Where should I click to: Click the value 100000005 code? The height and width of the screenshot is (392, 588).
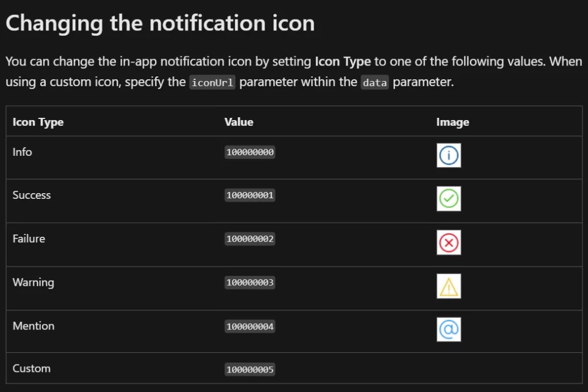point(250,370)
